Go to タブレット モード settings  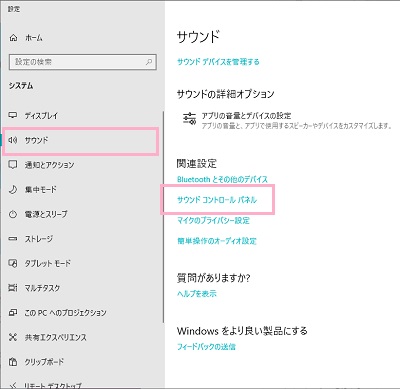tap(48, 263)
